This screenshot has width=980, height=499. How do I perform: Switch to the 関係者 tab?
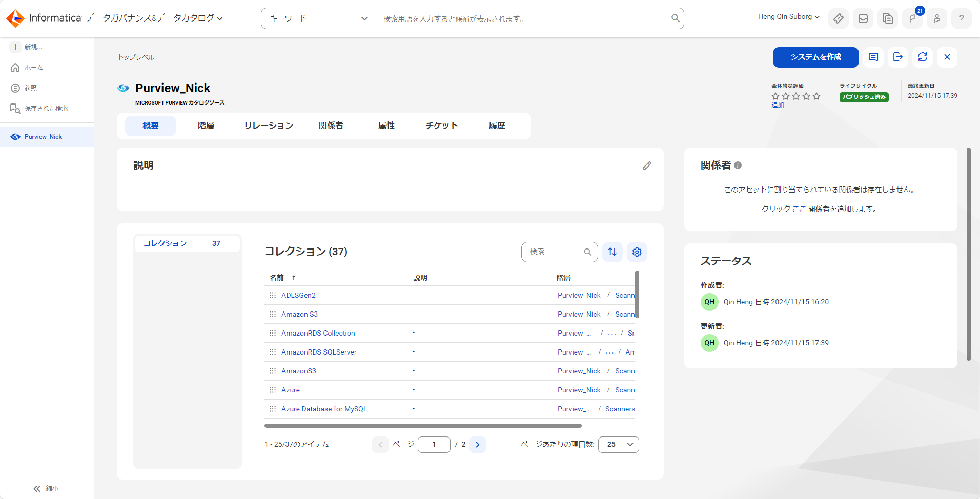click(x=331, y=126)
